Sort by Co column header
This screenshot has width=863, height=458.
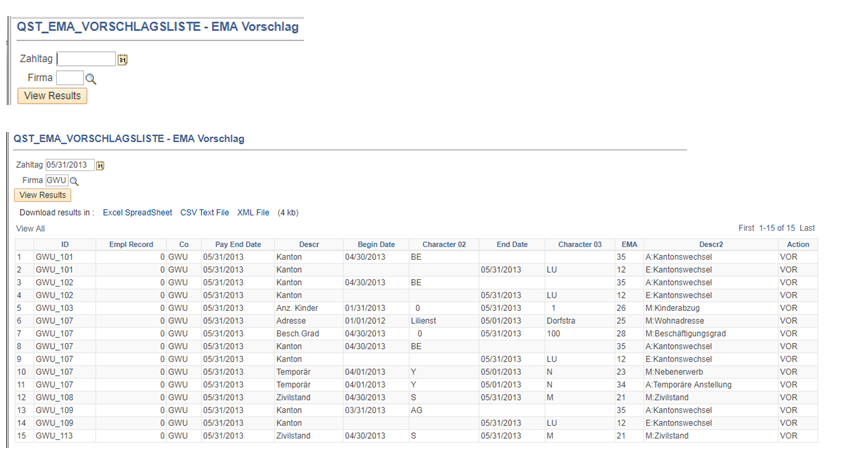tap(184, 244)
